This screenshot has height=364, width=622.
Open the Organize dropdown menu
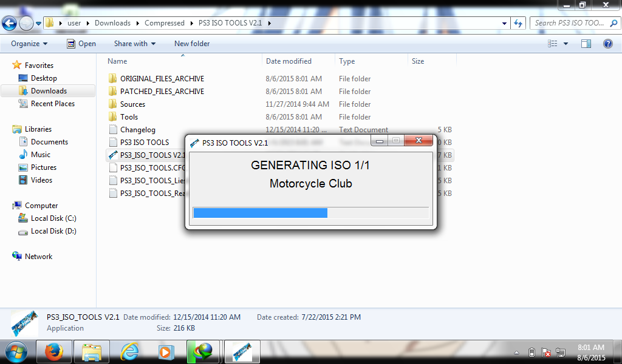pyautogui.click(x=28, y=44)
